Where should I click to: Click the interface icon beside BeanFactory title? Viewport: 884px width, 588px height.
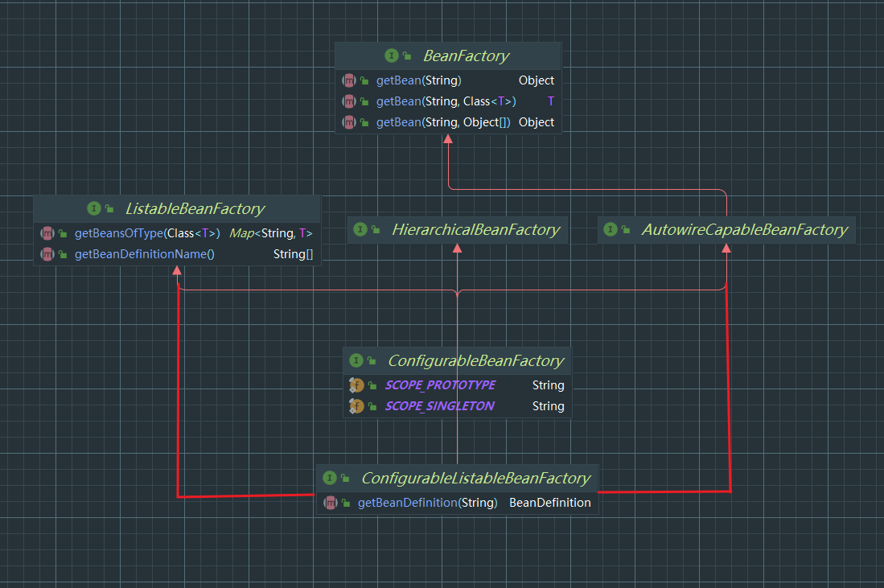(x=392, y=56)
